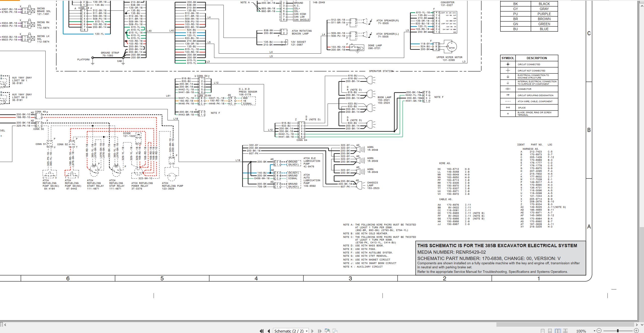Screen dimensions: 644x333
Task: Go to next page arrow
Action: tap(313, 331)
